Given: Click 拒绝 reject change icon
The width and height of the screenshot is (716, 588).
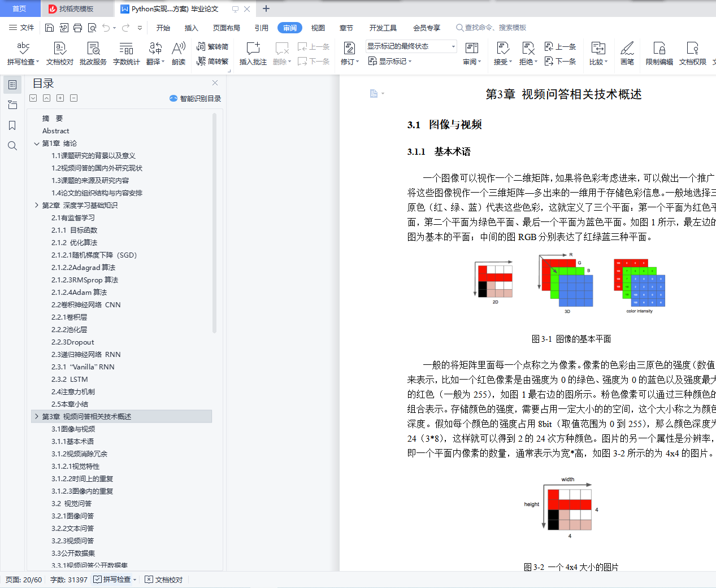Looking at the screenshot, I should 528,49.
